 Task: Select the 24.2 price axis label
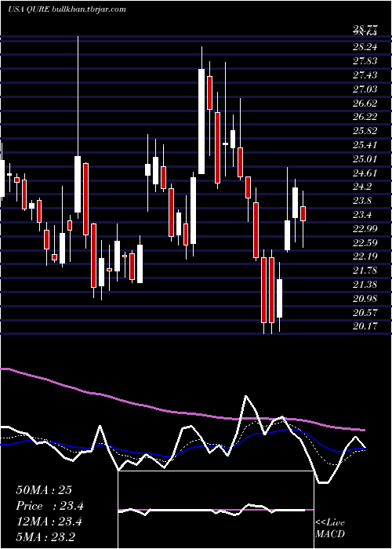(362, 187)
